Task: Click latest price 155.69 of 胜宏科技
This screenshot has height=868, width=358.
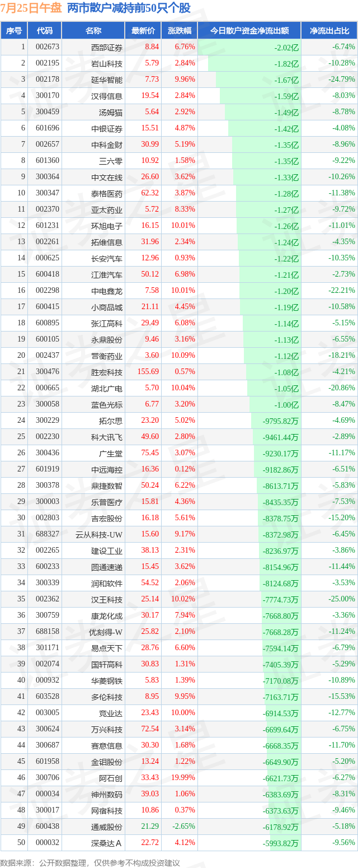Action: pyautogui.click(x=148, y=372)
